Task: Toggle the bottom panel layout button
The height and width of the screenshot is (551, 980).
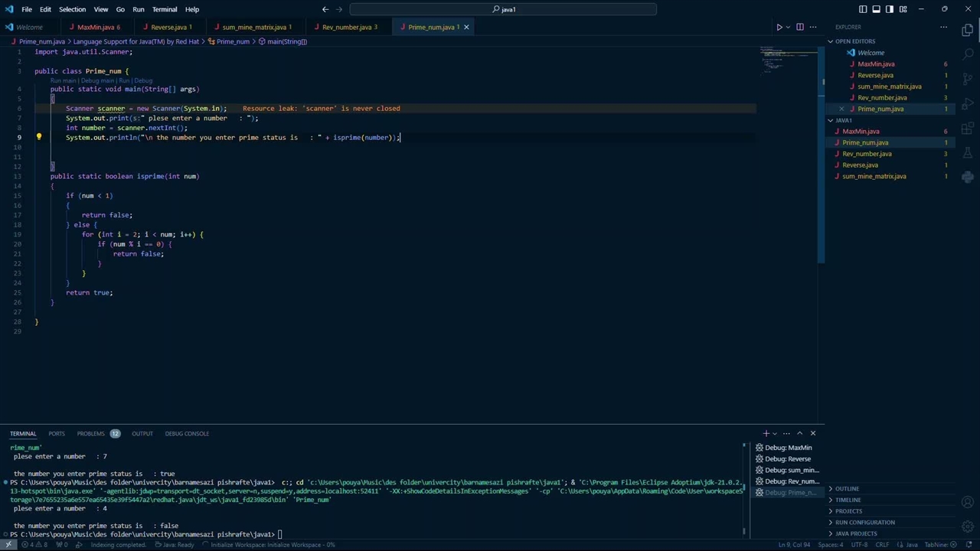Action: (x=876, y=9)
